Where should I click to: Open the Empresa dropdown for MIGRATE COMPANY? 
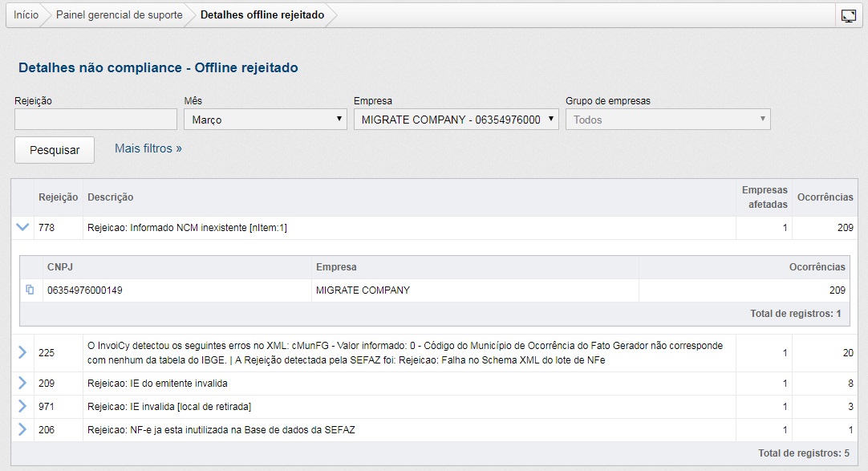pyautogui.click(x=456, y=120)
